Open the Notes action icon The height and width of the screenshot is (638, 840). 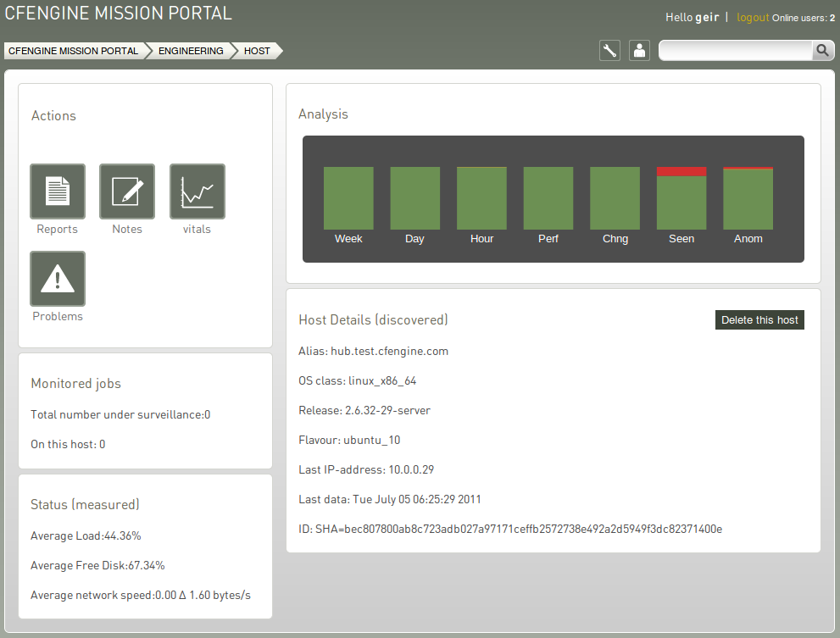[127, 191]
